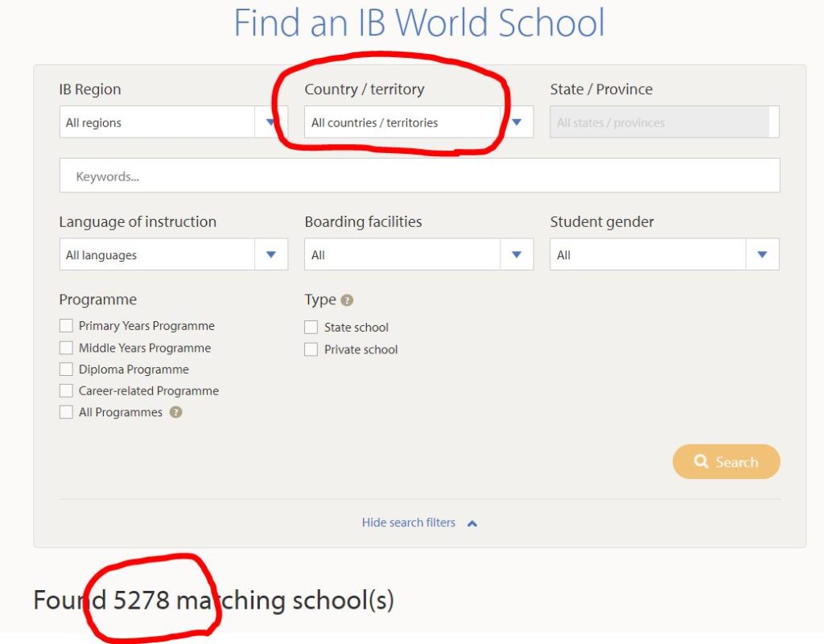
Task: Click the help icon beside Type
Action: point(347,300)
